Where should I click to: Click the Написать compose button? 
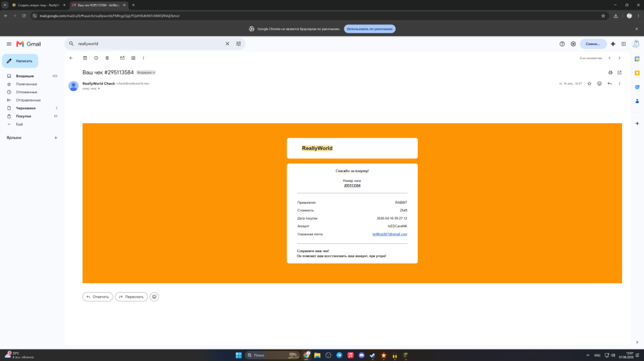20,60
